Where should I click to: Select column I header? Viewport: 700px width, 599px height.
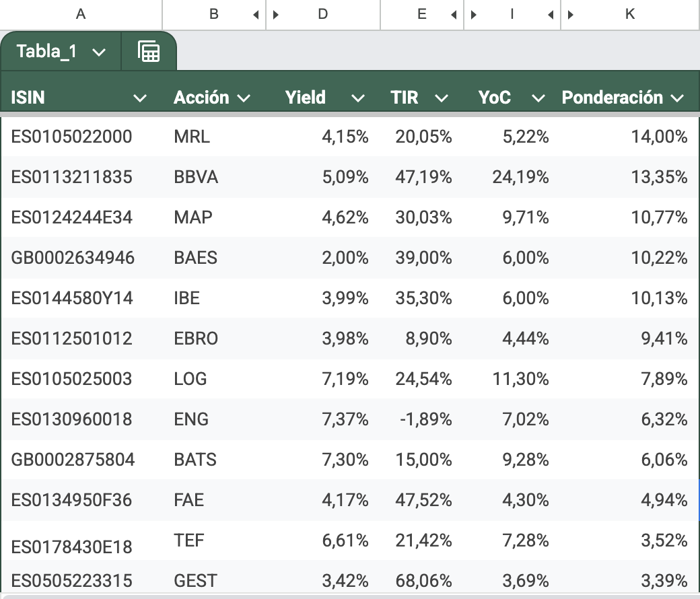click(512, 15)
